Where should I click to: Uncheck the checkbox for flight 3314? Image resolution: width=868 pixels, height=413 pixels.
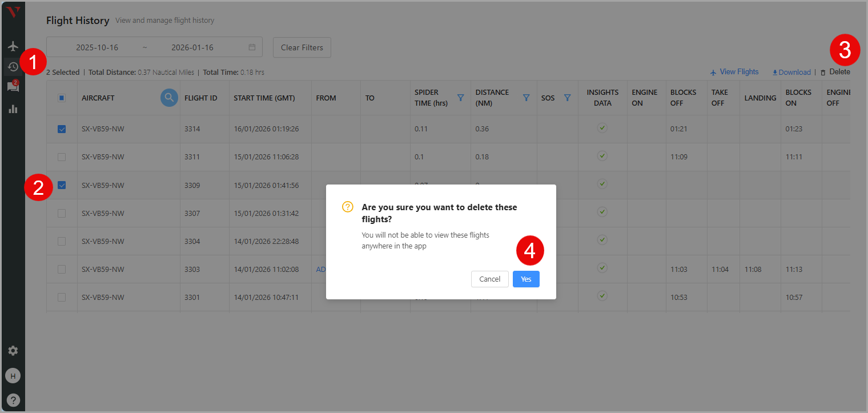point(62,129)
